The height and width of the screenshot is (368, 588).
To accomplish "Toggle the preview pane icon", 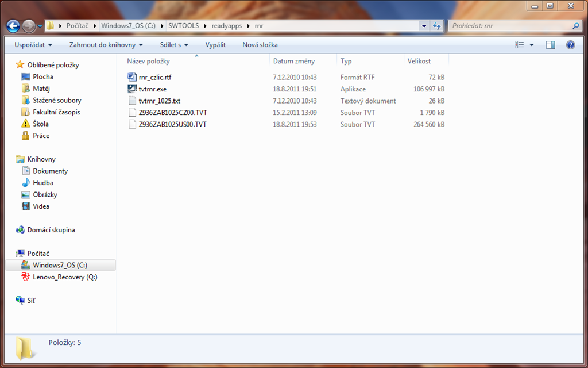I will (x=550, y=45).
